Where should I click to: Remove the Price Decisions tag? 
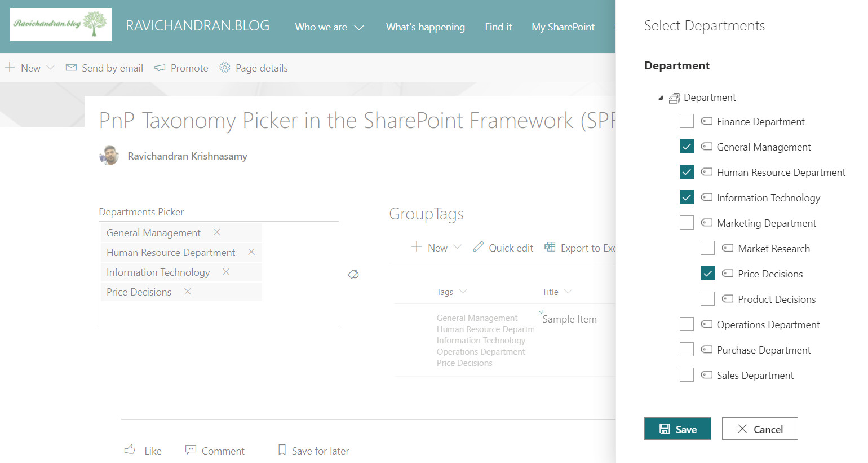pyautogui.click(x=188, y=292)
